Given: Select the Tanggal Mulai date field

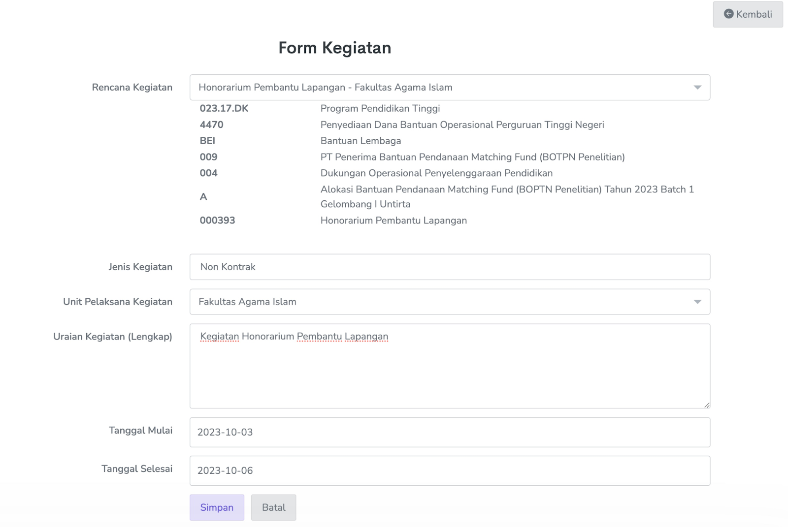Looking at the screenshot, I should [x=449, y=432].
